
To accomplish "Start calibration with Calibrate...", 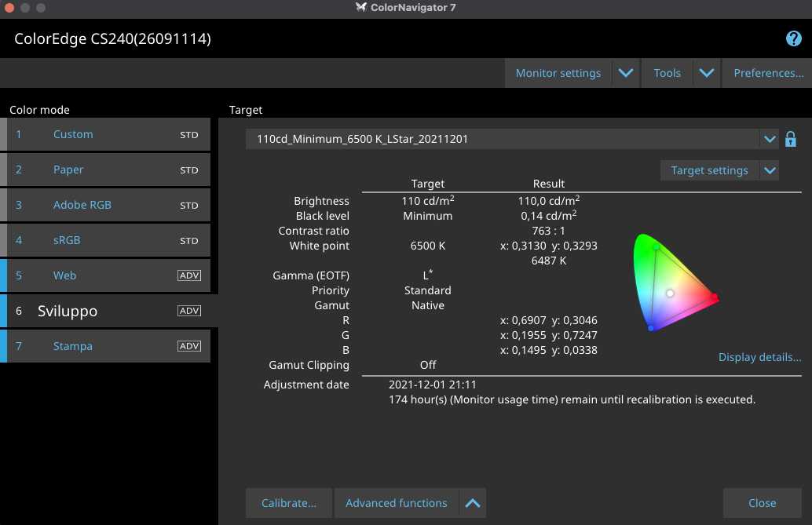I will 288,503.
